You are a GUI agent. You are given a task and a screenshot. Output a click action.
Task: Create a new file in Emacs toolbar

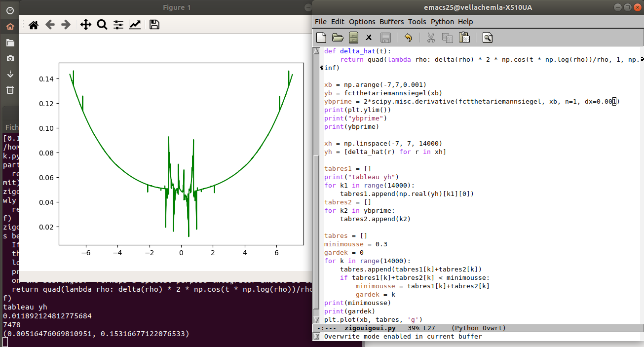(321, 38)
